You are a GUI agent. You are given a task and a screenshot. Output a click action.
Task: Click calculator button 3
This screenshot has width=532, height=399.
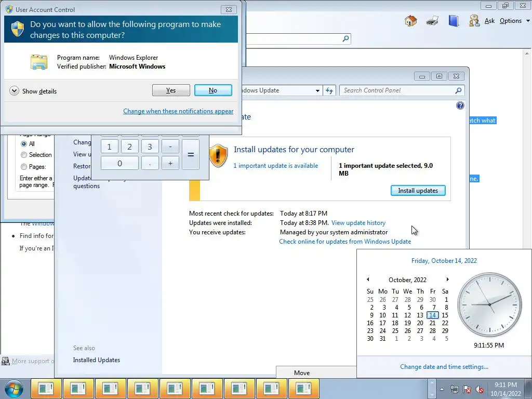(150, 147)
